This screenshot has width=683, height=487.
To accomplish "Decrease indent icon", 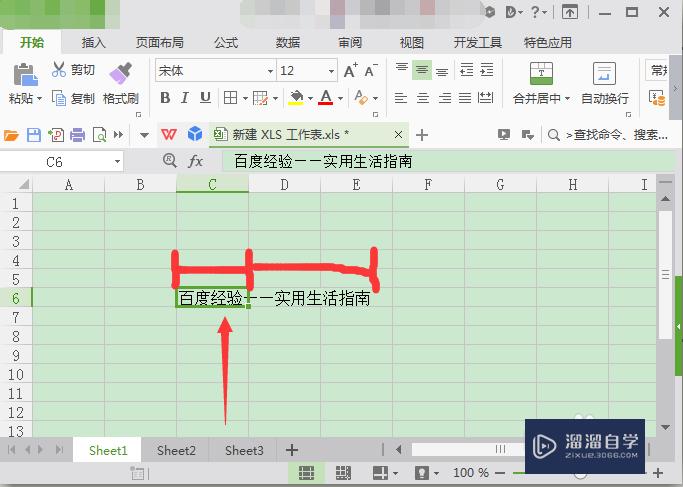I will 467,70.
